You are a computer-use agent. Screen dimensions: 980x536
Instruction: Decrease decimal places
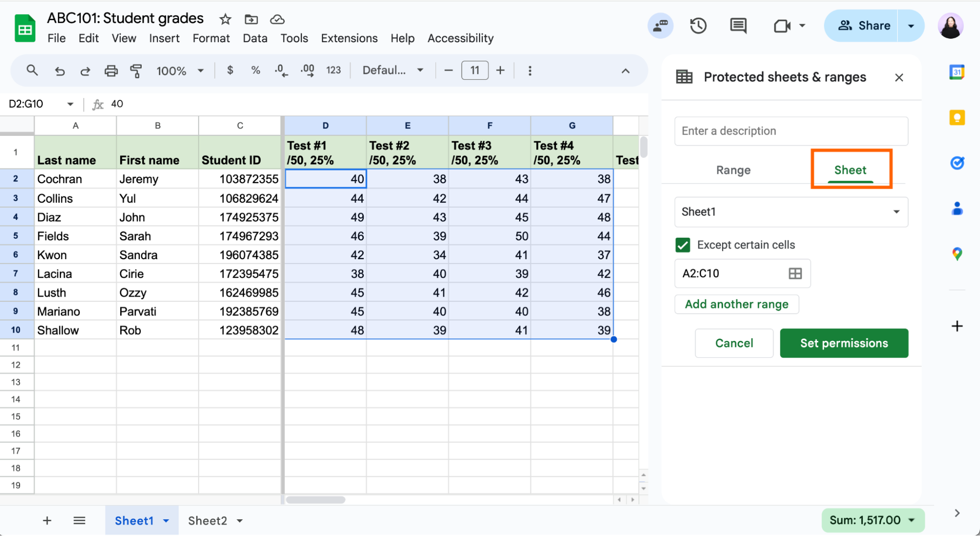click(281, 71)
